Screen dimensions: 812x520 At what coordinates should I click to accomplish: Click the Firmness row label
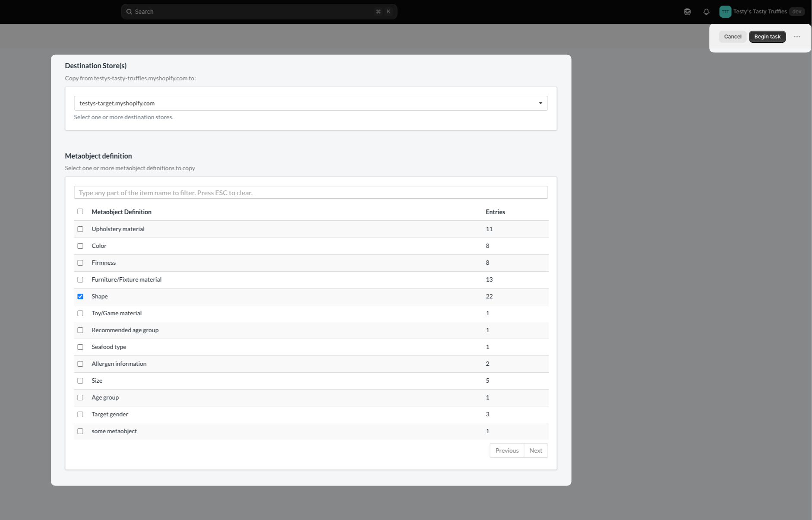tap(104, 263)
